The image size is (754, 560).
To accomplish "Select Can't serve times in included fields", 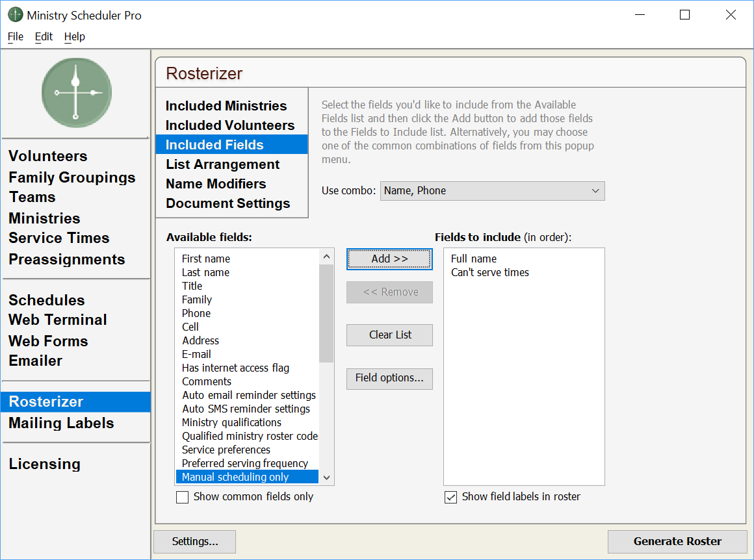I will click(489, 273).
